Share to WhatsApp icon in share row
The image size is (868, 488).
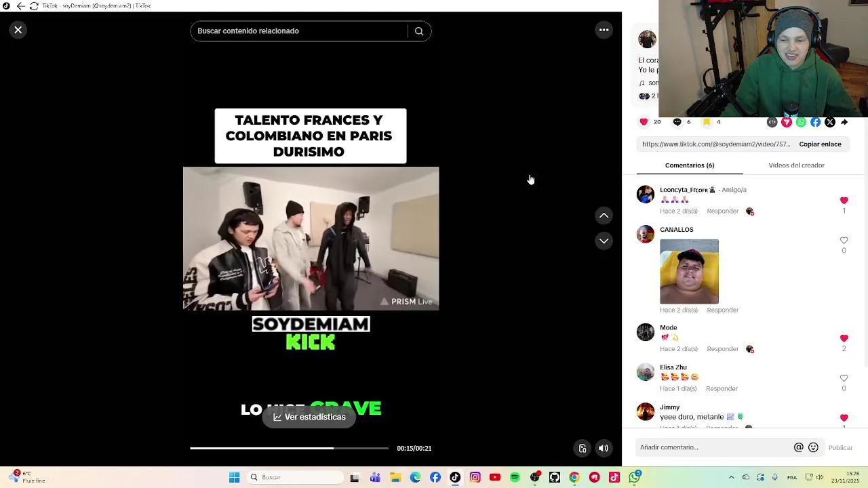point(801,122)
